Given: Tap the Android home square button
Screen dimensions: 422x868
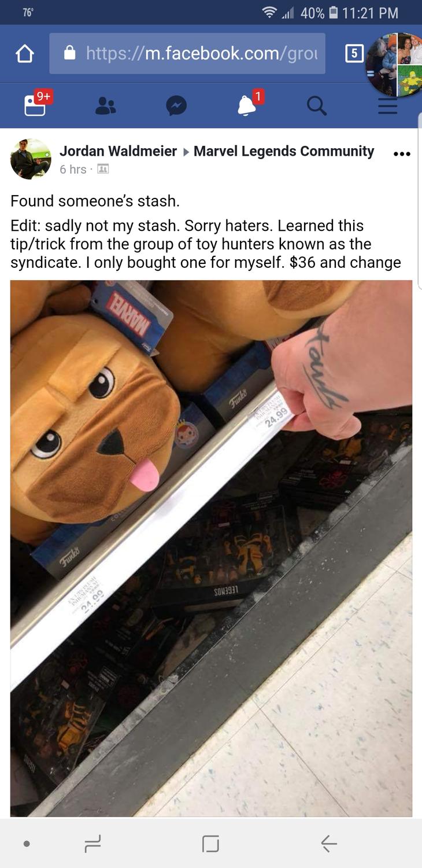Looking at the screenshot, I should [211, 844].
